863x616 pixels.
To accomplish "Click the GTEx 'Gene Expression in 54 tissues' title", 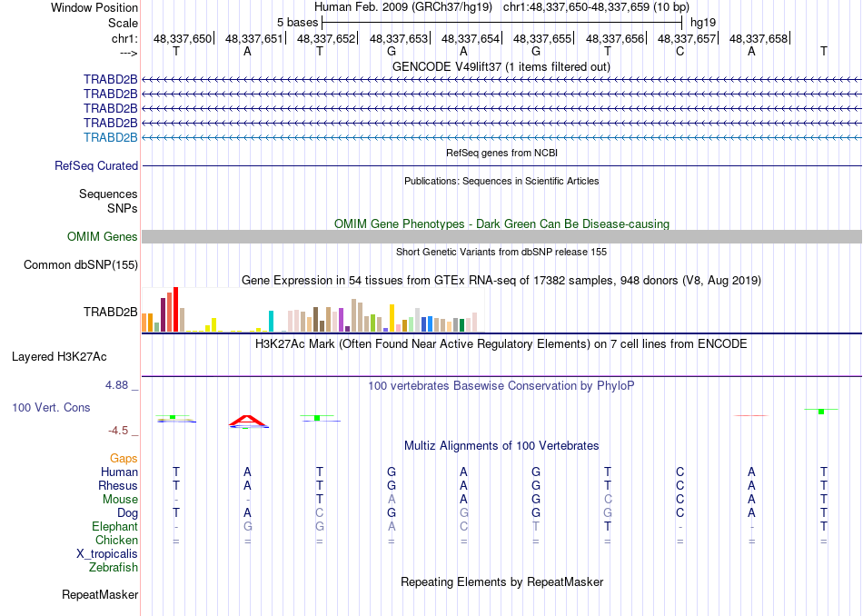I will tap(501, 281).
